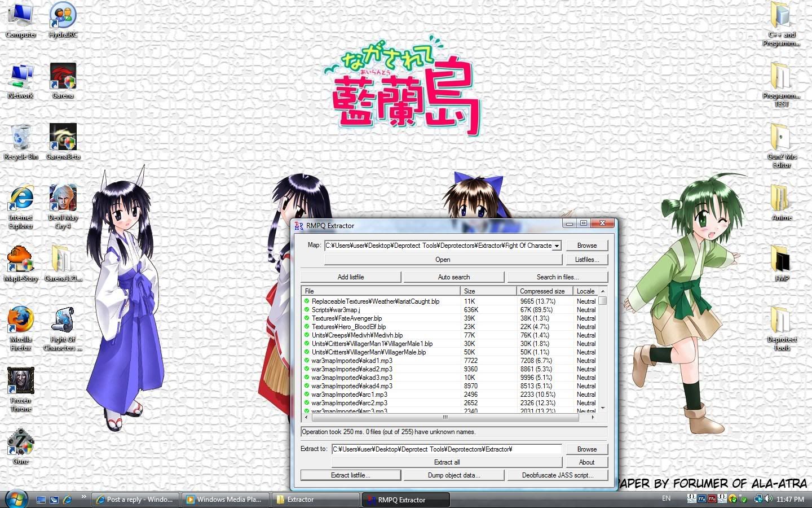This screenshot has height=508, width=812.
Task: Click Deobfuscate JASS script... button
Action: [x=558, y=475]
